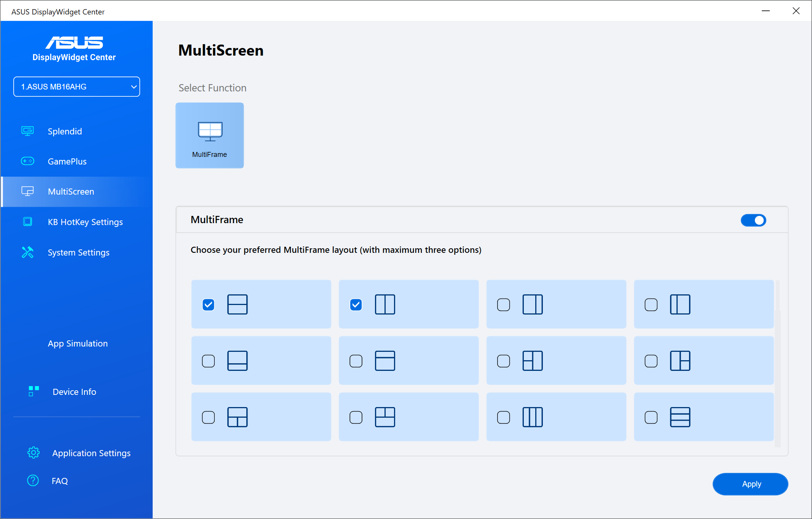The width and height of the screenshot is (812, 519).
Task: Select the MultiFrame layout icon
Action: [x=210, y=135]
